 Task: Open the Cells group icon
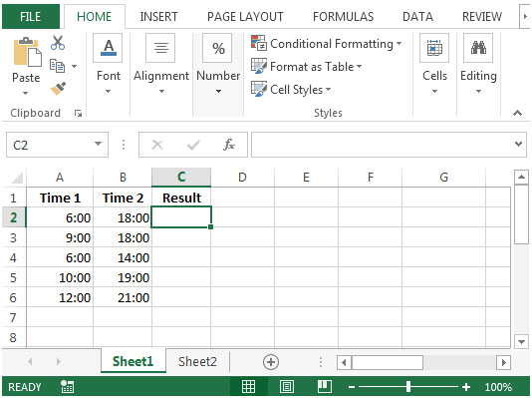coord(434,48)
